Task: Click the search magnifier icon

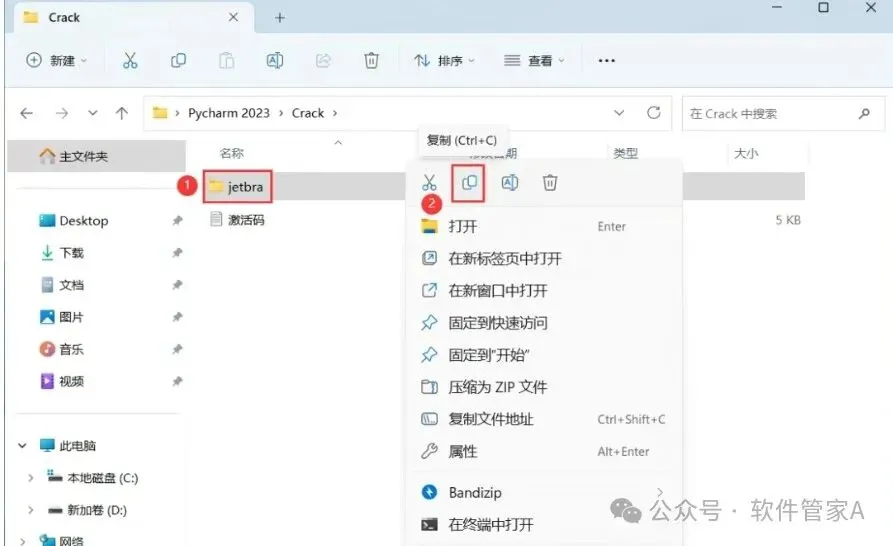Action: click(864, 113)
